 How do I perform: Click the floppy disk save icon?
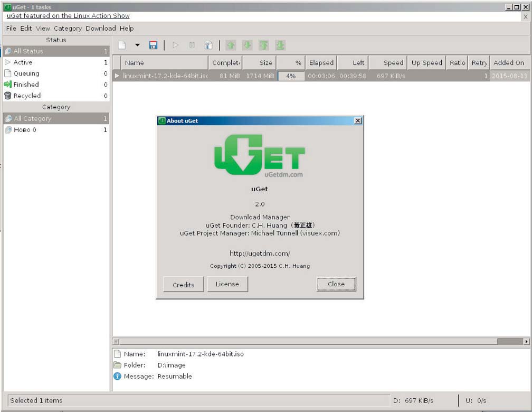coord(153,45)
